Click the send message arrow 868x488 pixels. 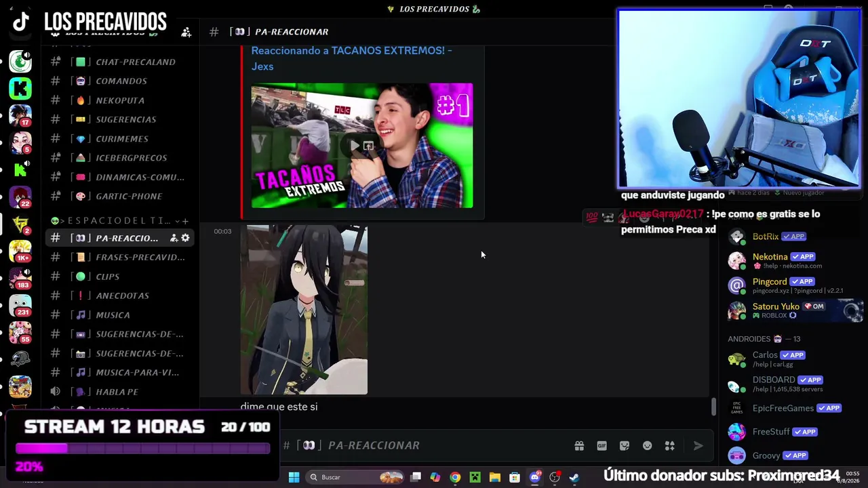click(x=698, y=445)
